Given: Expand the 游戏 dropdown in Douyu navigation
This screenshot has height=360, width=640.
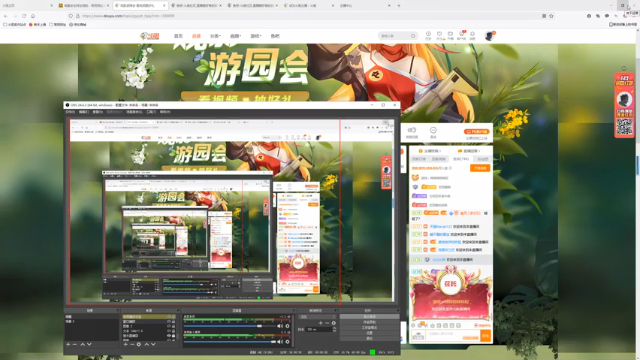Looking at the screenshot, I should click(256, 36).
